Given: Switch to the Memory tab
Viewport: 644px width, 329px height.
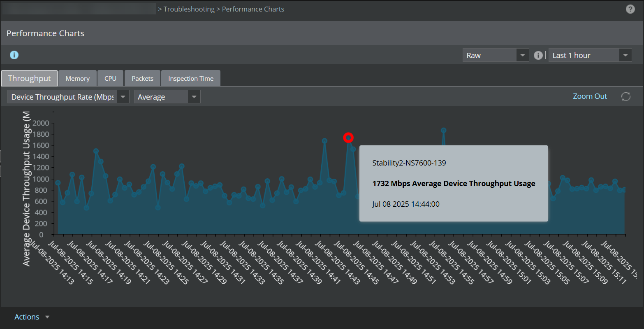Looking at the screenshot, I should click(x=77, y=78).
